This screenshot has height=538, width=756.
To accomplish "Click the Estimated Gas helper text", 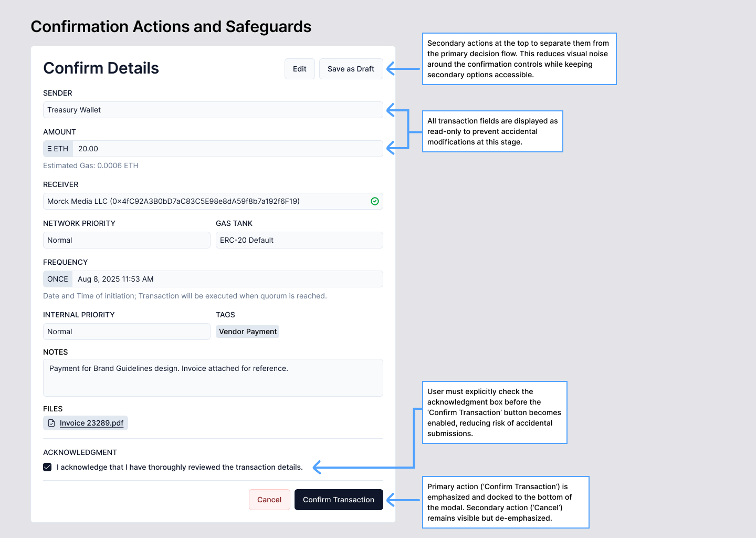I will (x=90, y=165).
